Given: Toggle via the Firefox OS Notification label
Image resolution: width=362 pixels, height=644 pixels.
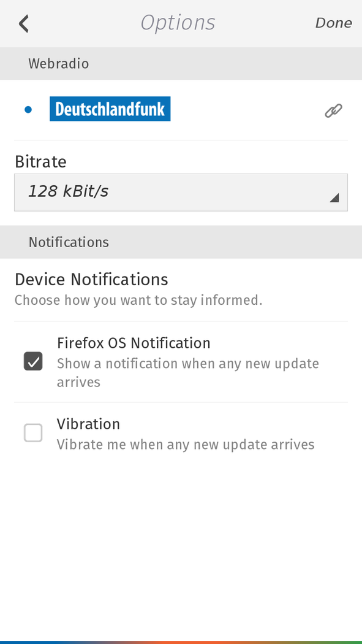Looking at the screenshot, I should tap(134, 343).
